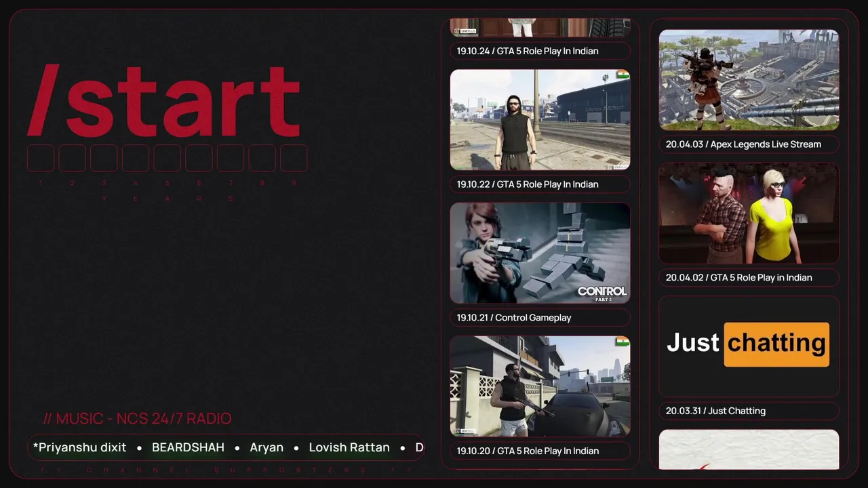The image size is (868, 488).
Task: Click the India flag on 19.10.22 GTA thumbnail
Action: (622, 75)
